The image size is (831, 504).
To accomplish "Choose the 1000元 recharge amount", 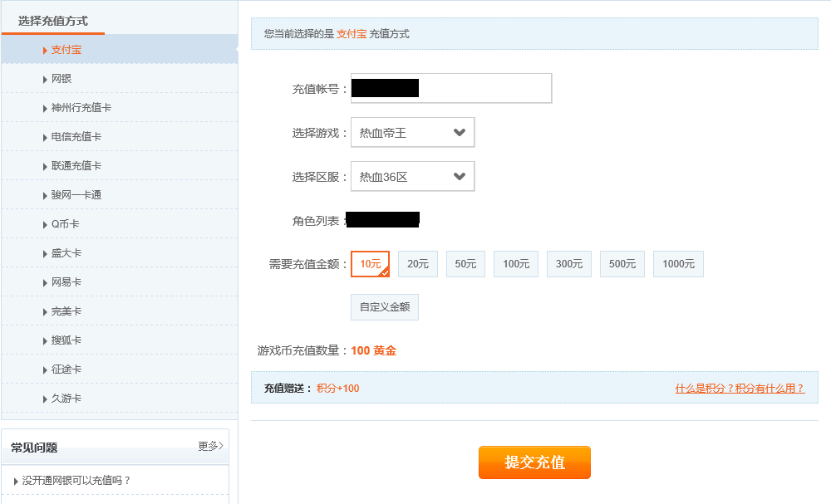I will pos(678,264).
